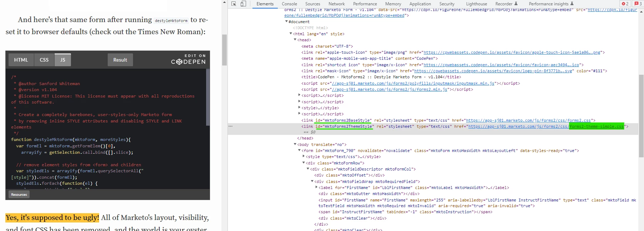Click the ellipsis beside the selected link node

coord(231,126)
